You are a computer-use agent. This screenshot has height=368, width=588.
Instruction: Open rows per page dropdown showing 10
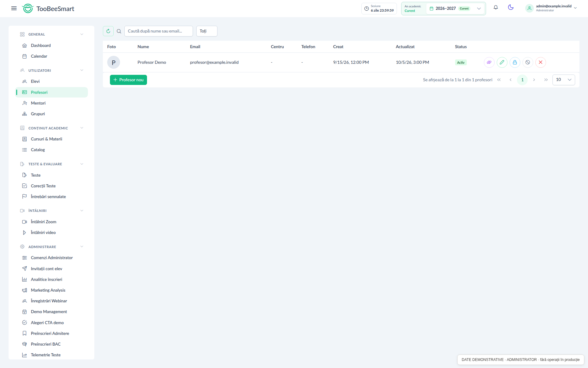tap(563, 80)
